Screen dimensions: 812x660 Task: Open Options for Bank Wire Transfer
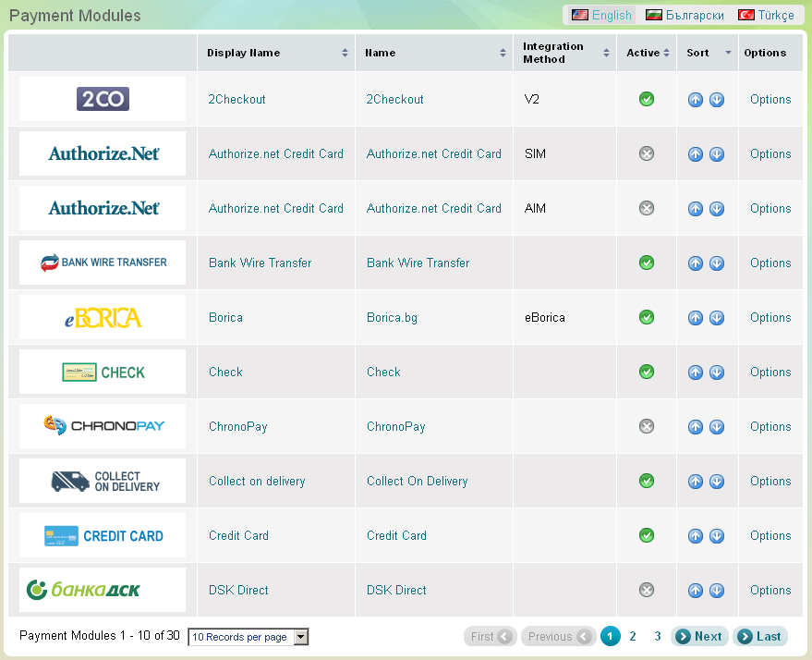click(x=770, y=263)
